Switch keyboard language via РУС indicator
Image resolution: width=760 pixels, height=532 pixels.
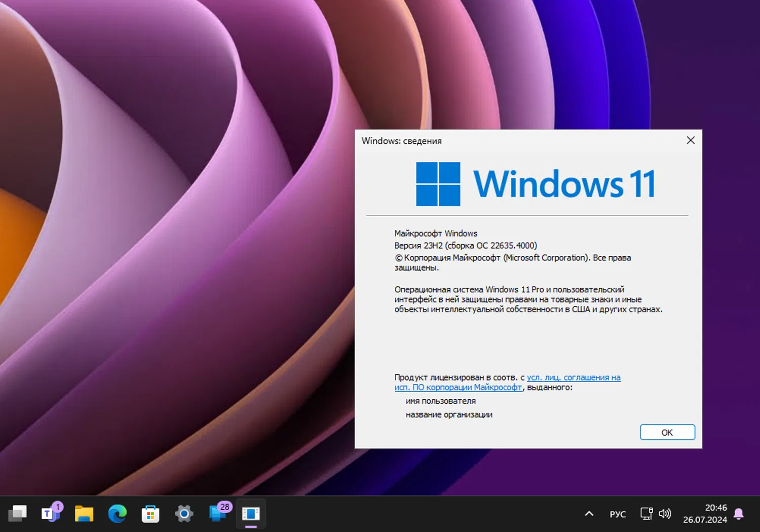(x=618, y=513)
